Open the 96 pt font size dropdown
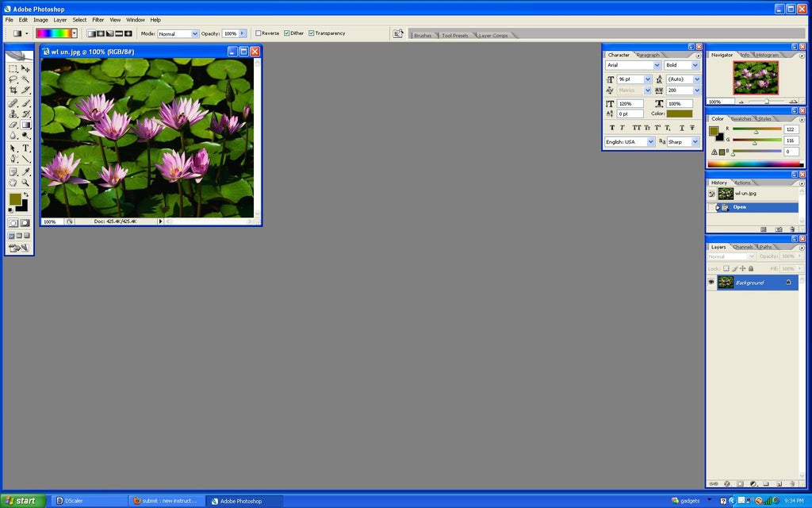 647,79
